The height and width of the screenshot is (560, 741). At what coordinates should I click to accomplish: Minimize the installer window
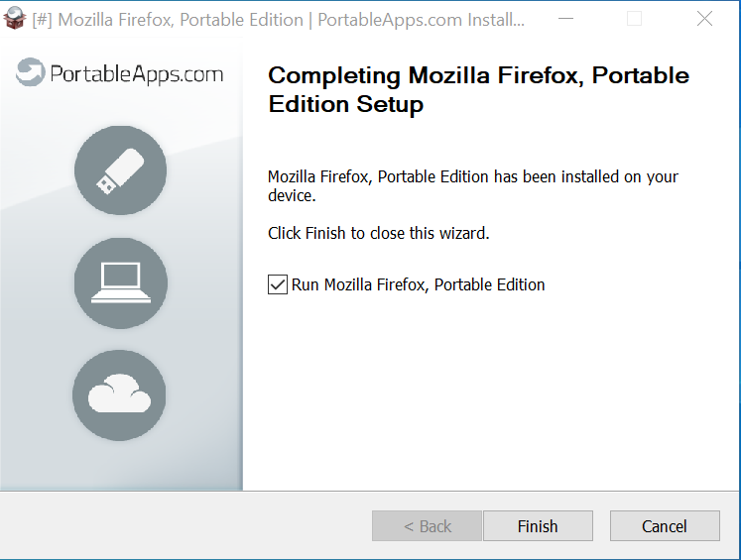click(x=565, y=19)
